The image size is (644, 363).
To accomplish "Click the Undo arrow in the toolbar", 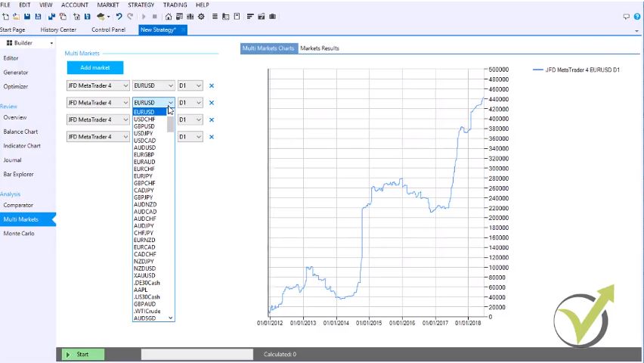I will click(119, 17).
